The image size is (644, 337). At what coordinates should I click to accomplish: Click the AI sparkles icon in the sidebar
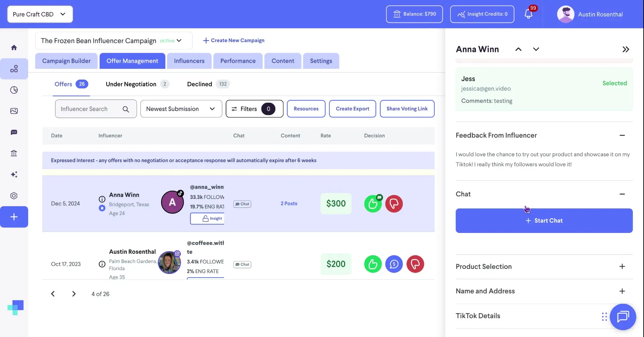point(14,174)
